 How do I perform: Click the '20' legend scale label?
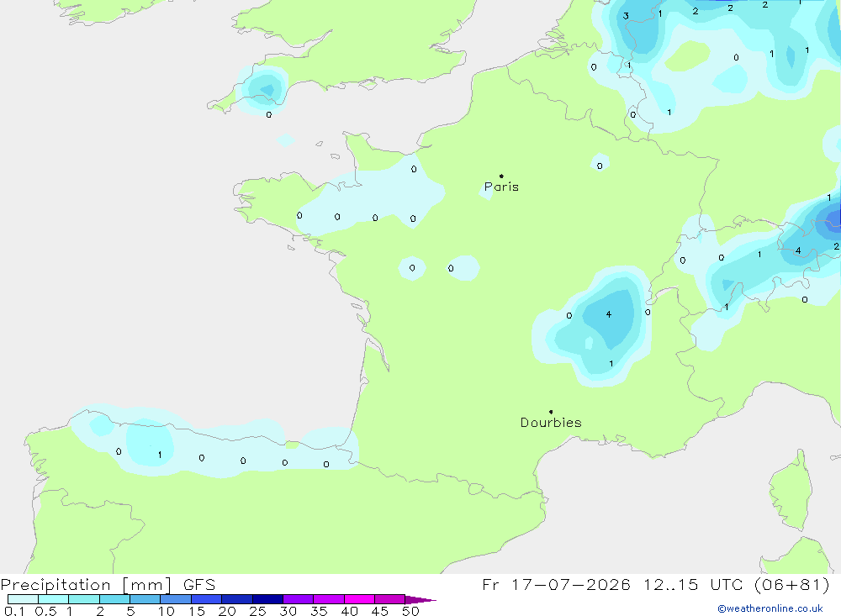pyautogui.click(x=227, y=611)
